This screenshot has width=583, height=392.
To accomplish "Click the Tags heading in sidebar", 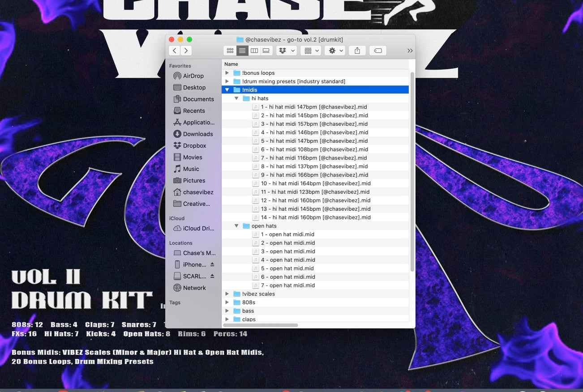I will 175,303.
